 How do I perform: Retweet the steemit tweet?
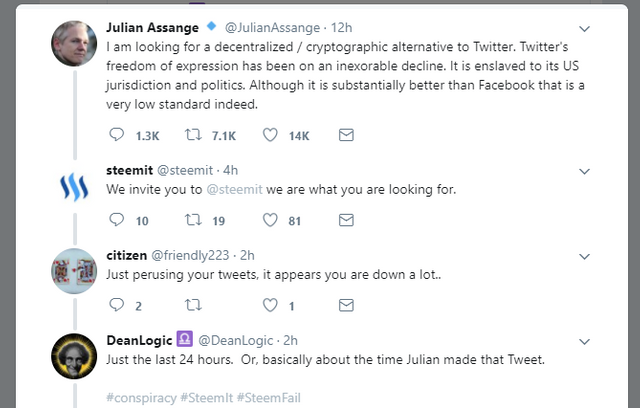pos(193,220)
